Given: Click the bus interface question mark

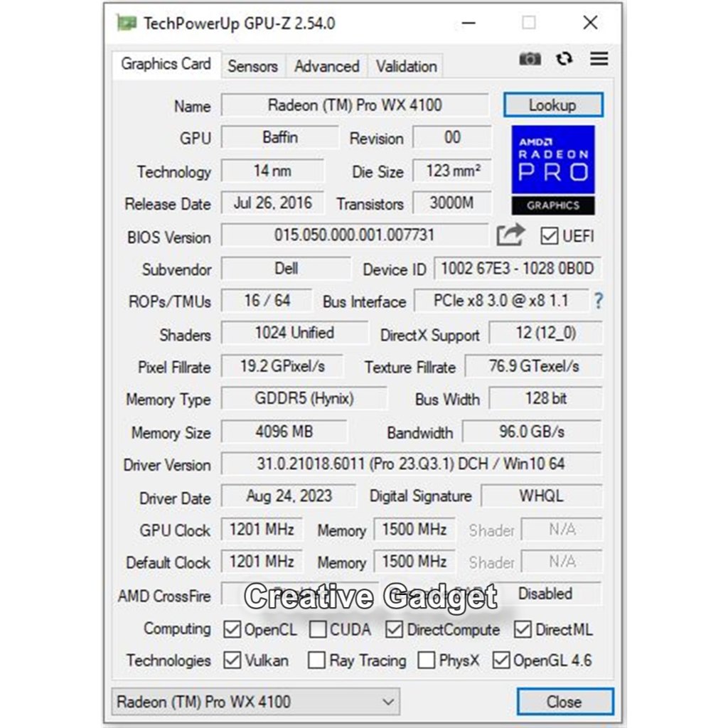Looking at the screenshot, I should click(x=599, y=301).
